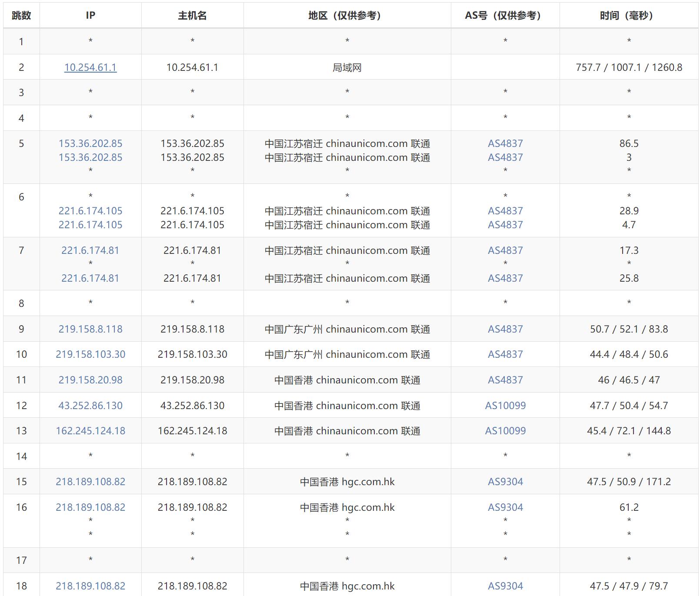Open IP link 219.158.103.30
Viewport: 700px width, 596px height.
tap(90, 354)
